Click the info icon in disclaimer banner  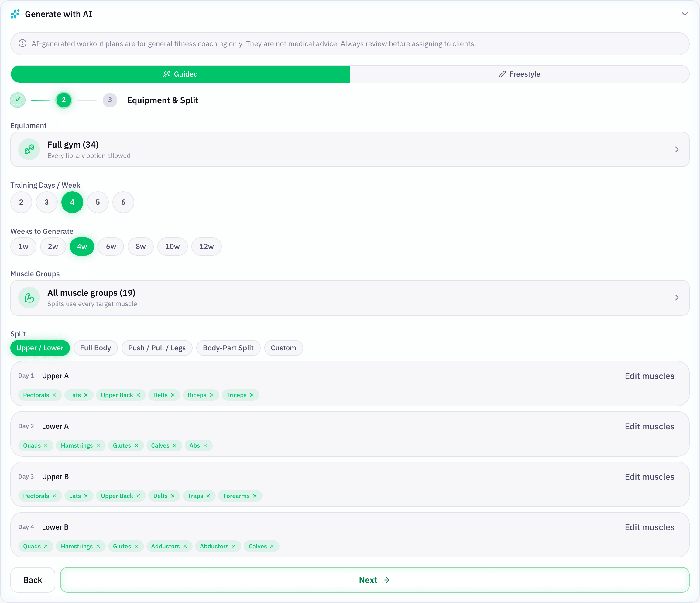tap(22, 43)
